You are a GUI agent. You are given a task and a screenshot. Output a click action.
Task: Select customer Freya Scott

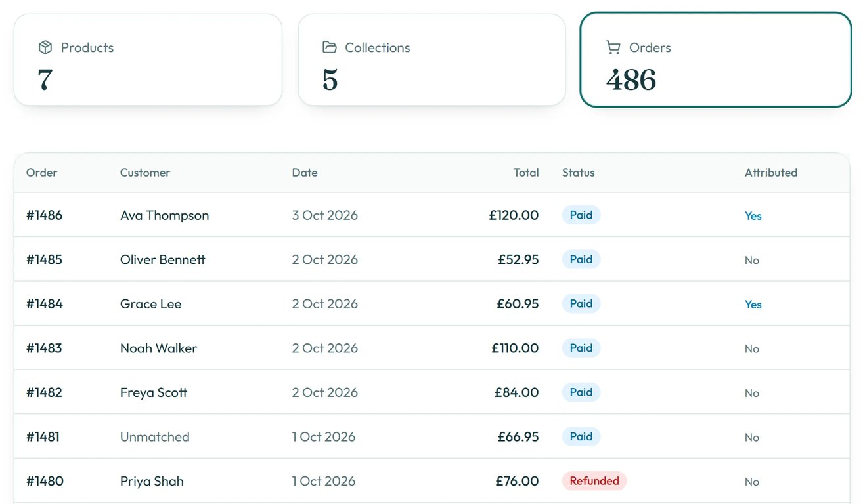pyautogui.click(x=154, y=392)
